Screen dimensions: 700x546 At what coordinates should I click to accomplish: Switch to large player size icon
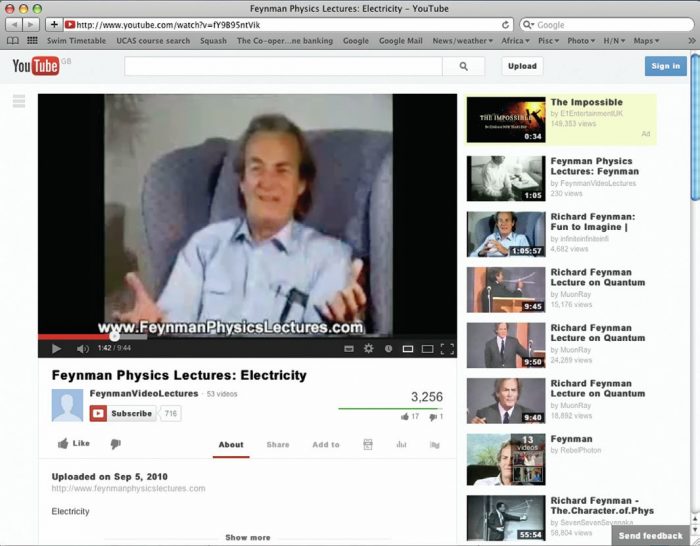pyautogui.click(x=427, y=349)
